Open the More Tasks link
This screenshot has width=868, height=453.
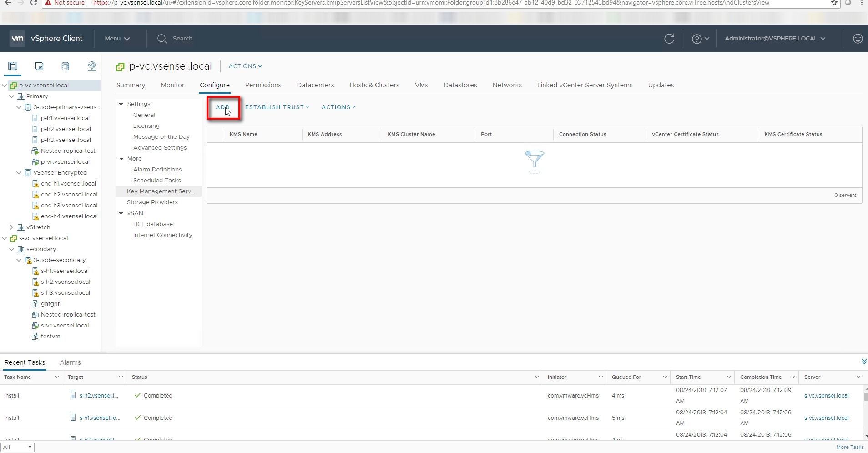pos(849,447)
